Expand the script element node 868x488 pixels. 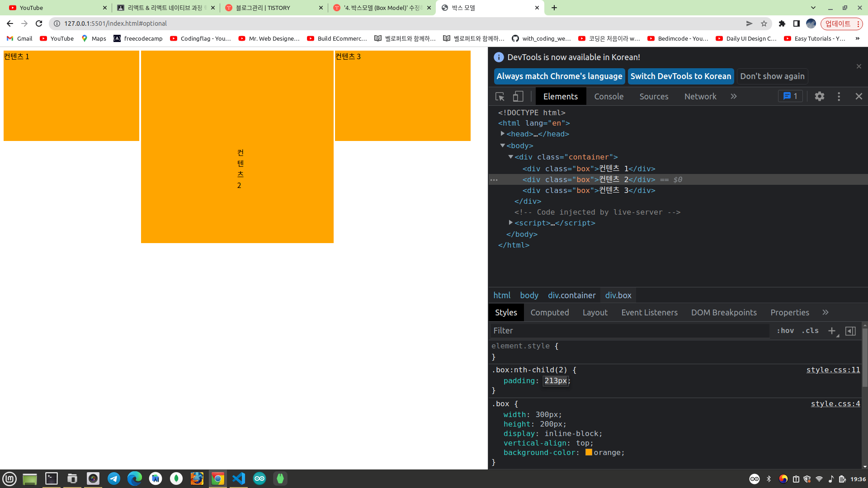click(x=510, y=223)
